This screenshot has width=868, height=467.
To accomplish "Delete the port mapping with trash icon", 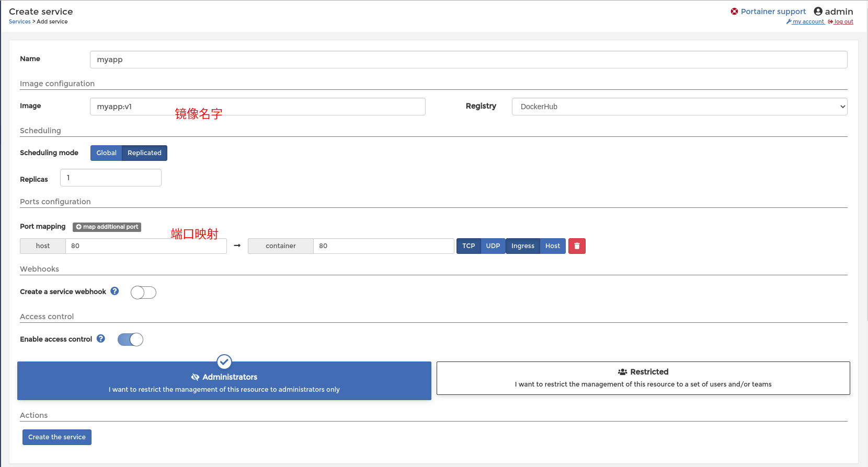I will [577, 246].
